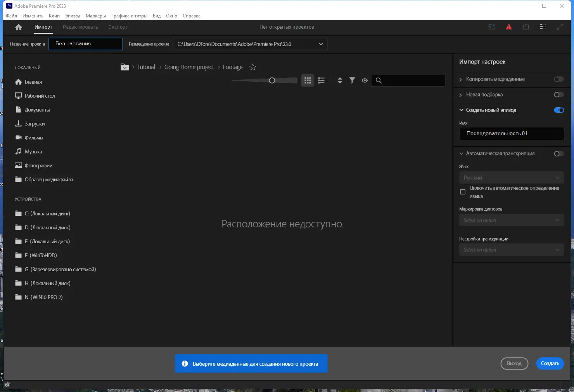Screen dimensions: 574x392
Task: Open the Маркеры menu
Action: pos(96,16)
